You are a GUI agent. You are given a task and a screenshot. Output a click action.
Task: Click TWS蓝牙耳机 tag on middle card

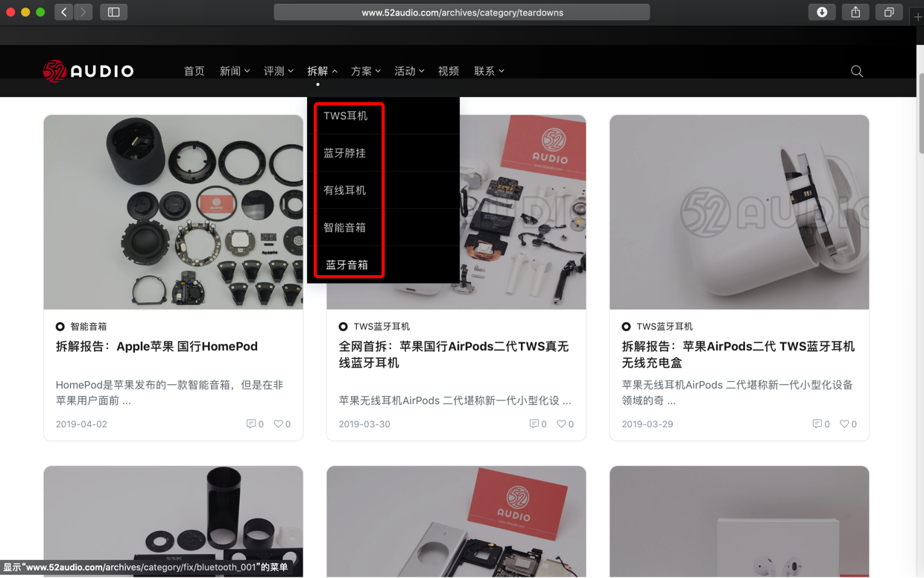382,327
